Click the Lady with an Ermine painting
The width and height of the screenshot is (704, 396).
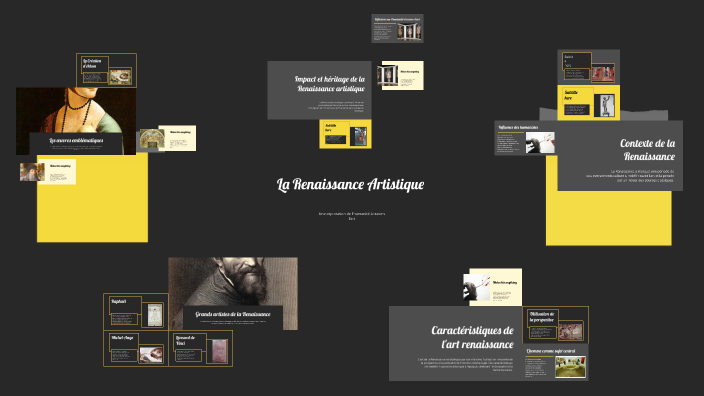point(76,110)
